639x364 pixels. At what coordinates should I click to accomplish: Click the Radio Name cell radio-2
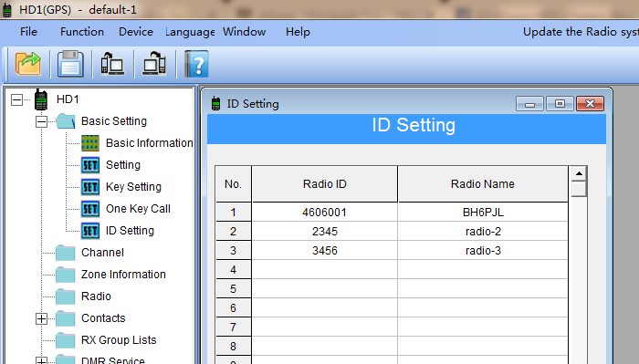click(x=483, y=232)
